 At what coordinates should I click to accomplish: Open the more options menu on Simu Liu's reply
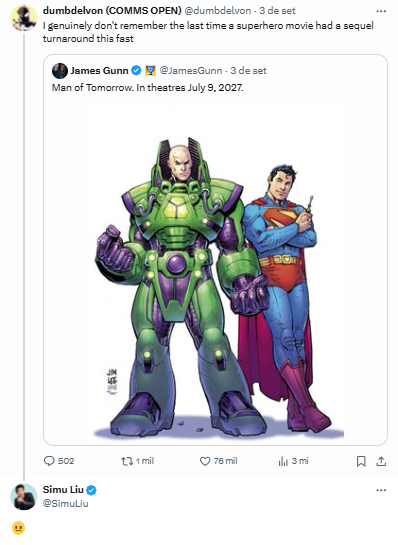tap(381, 490)
